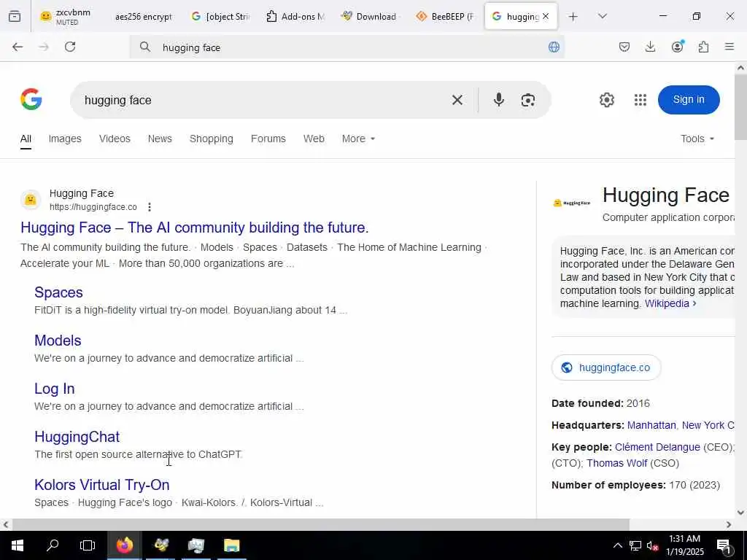Open a new tab with plus button

click(573, 17)
